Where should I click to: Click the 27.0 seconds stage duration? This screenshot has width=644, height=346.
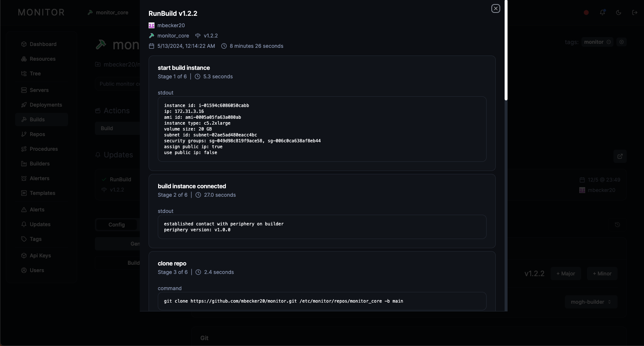click(x=220, y=195)
